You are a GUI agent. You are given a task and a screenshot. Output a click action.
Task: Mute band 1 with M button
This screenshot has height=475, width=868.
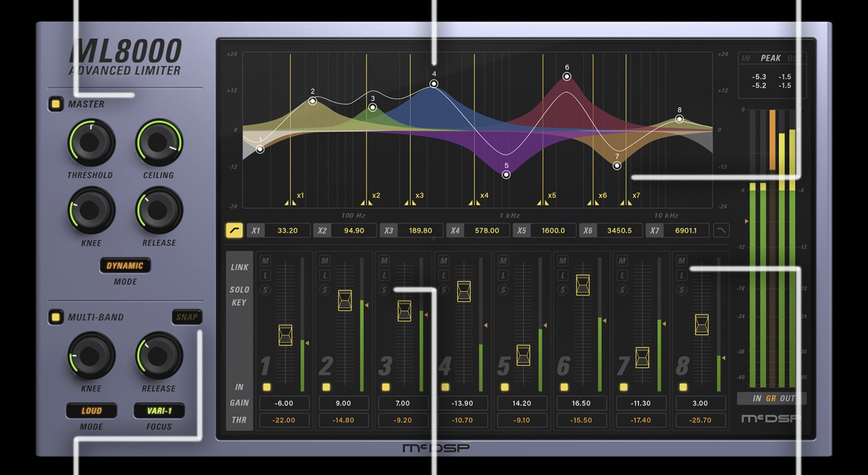265,261
